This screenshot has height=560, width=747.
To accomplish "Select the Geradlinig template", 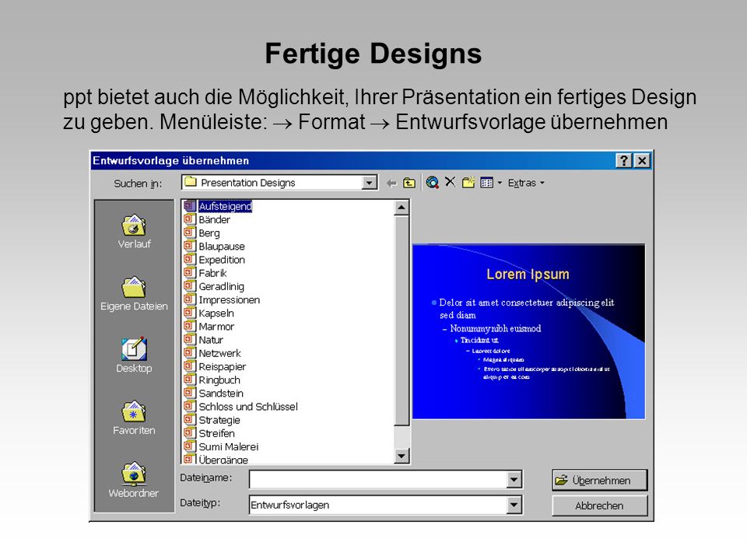I will click(x=221, y=286).
